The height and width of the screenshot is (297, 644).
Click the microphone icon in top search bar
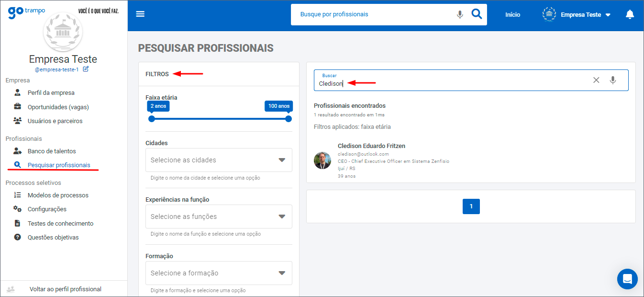point(460,14)
